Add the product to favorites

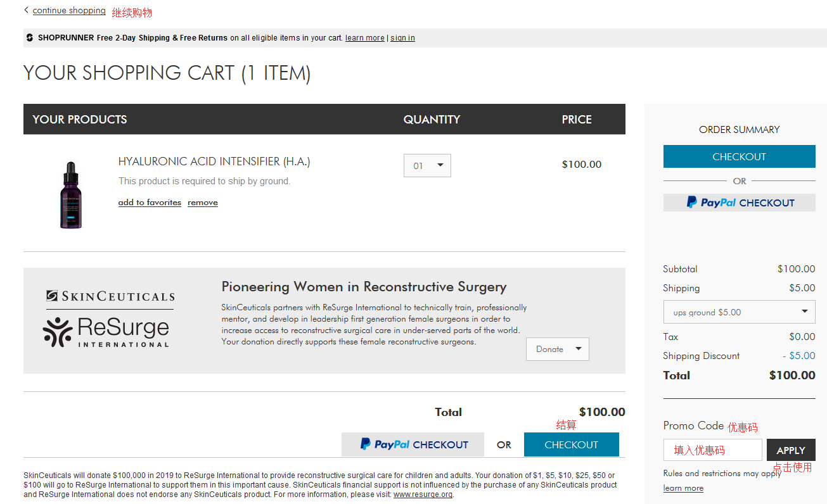(x=150, y=203)
